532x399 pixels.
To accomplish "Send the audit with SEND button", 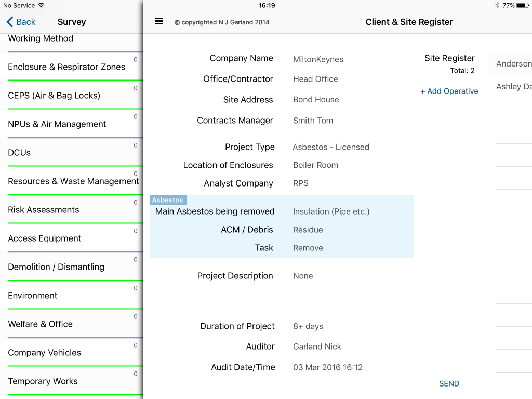I will (x=449, y=383).
